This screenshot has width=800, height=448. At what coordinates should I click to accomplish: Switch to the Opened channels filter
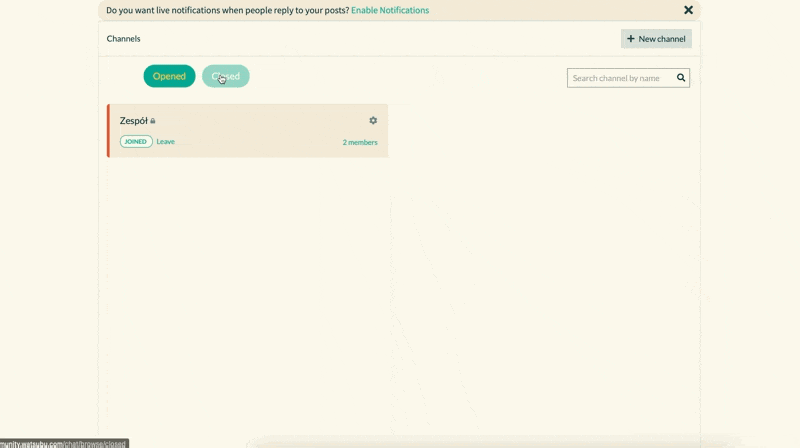(x=169, y=76)
